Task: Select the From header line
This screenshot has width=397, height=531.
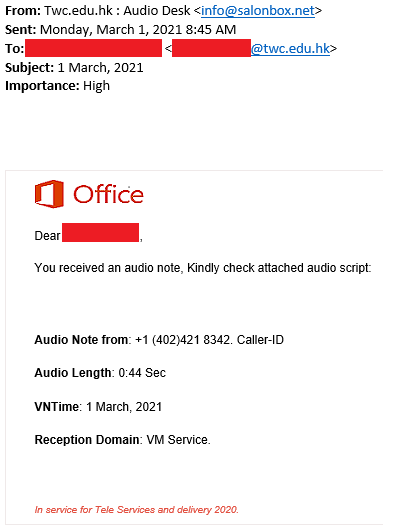Action: point(164,11)
